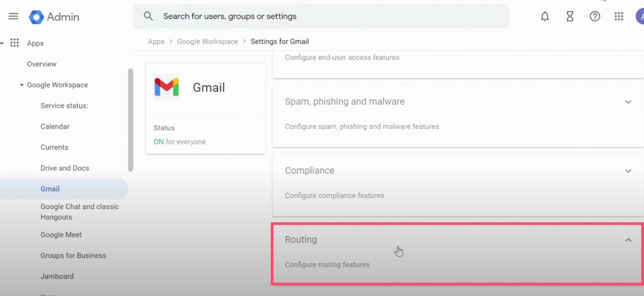Open Apps in the sidebar
Viewport: 644px width, 296px height.
(x=35, y=43)
